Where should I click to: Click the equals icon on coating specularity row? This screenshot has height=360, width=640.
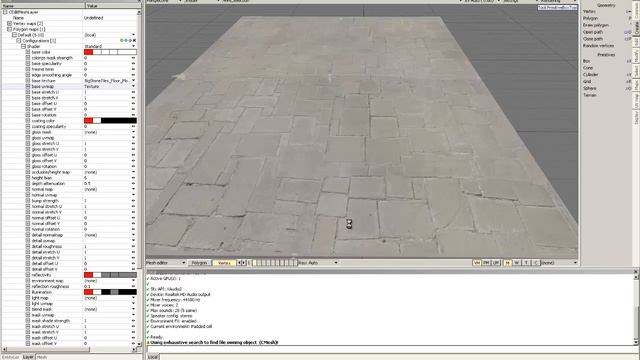(133, 127)
